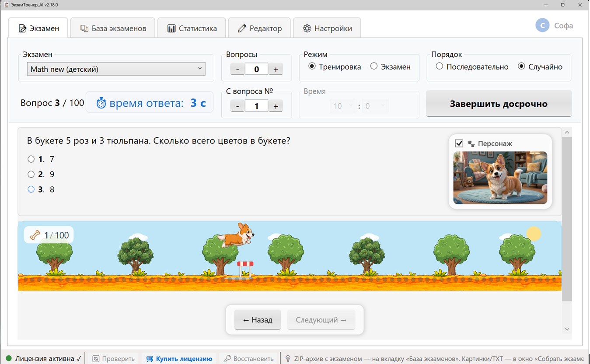
Task: Select Случайно order radio button
Action: tap(521, 66)
